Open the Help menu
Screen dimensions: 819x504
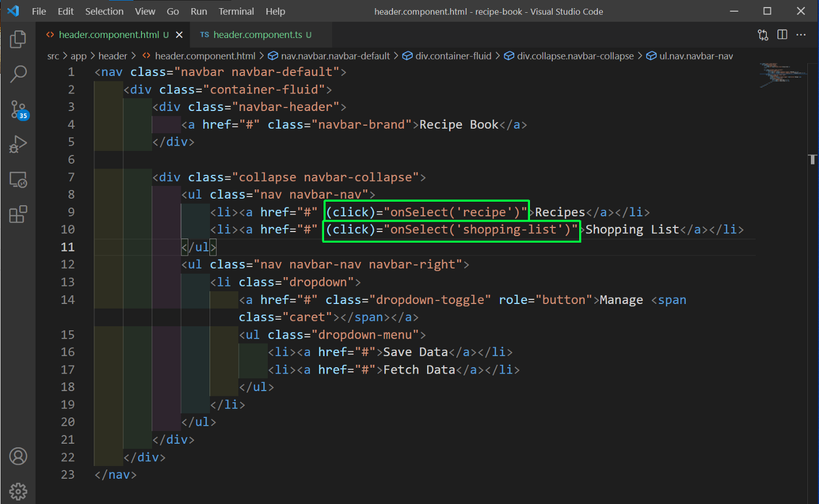(276, 11)
